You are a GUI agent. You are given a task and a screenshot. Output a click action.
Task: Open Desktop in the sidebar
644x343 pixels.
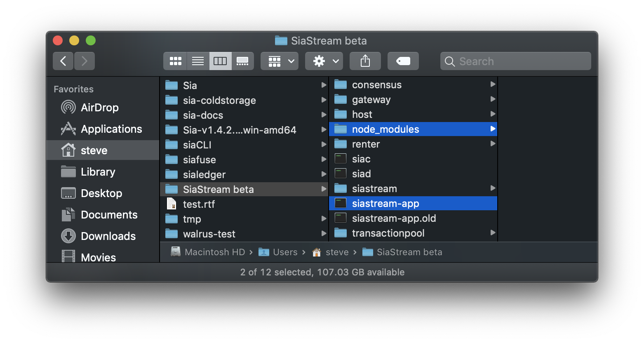(103, 193)
